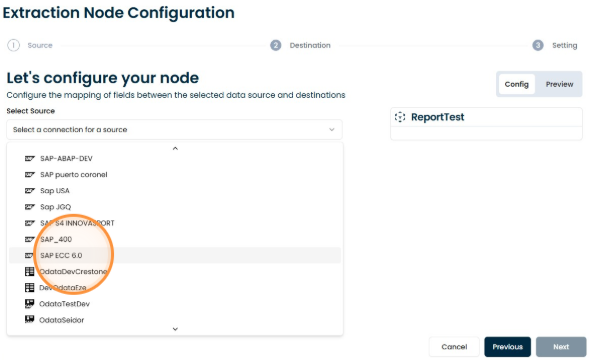Click the chevron arrow in source dropdown
Viewport: 589px width, 360px height.
tap(332, 130)
